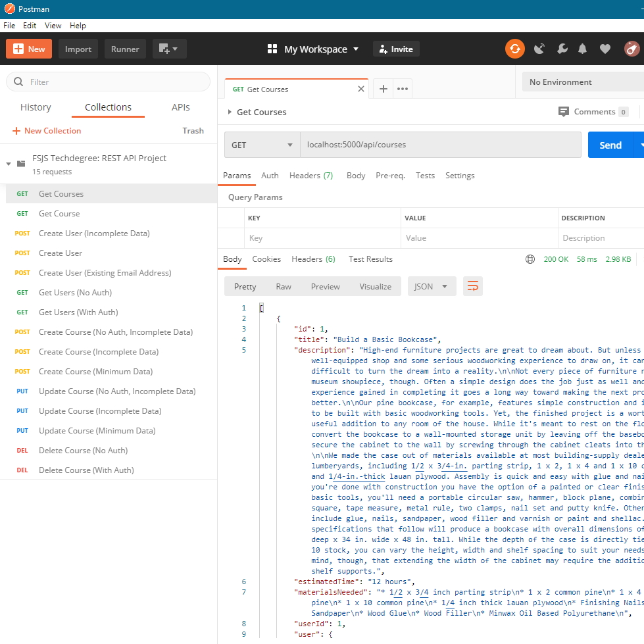Open the user avatar icon
The width and height of the screenshot is (644, 644).
click(x=632, y=49)
